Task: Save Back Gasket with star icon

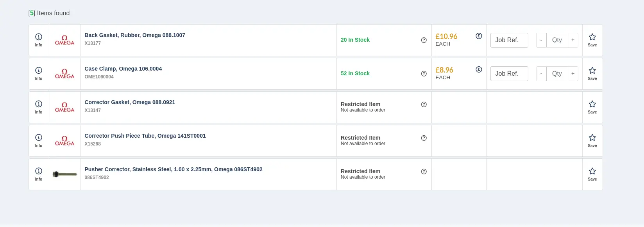Action: [592, 40]
